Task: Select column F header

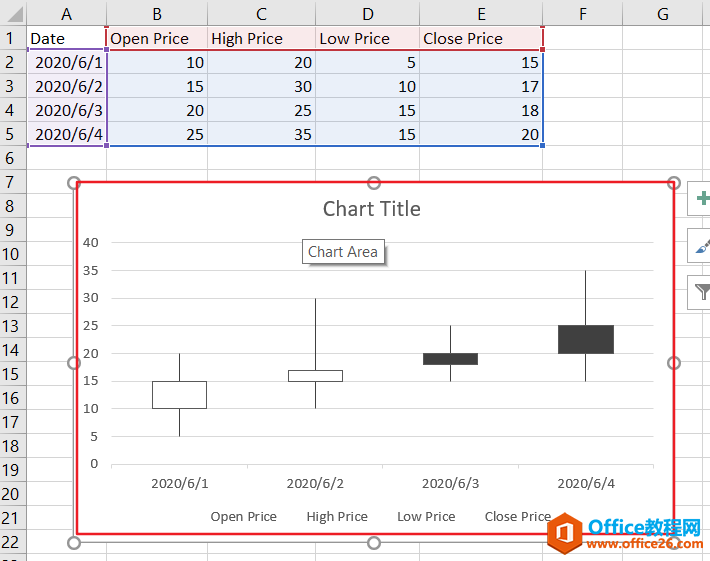Action: (x=583, y=14)
